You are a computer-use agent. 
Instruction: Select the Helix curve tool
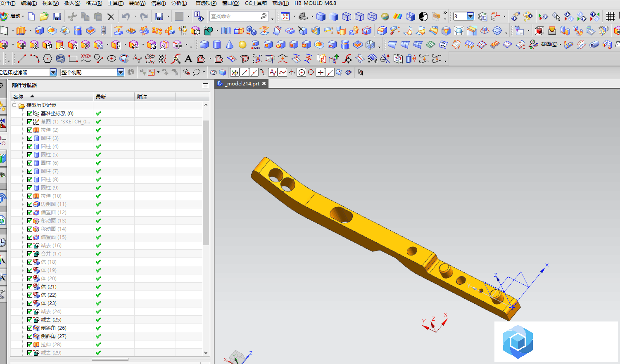click(60, 59)
